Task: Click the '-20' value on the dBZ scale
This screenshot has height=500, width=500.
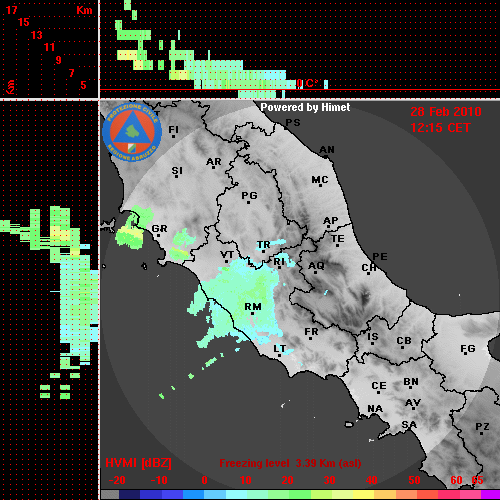Action: (117, 480)
